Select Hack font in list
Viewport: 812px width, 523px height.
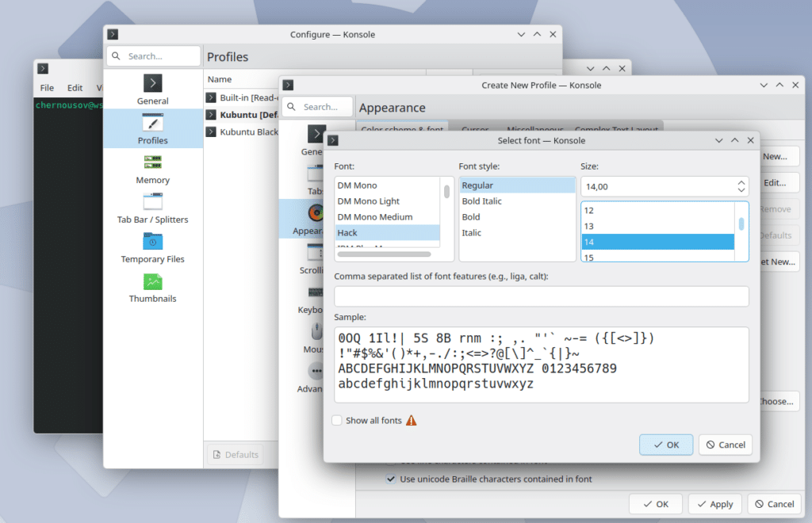(x=387, y=233)
